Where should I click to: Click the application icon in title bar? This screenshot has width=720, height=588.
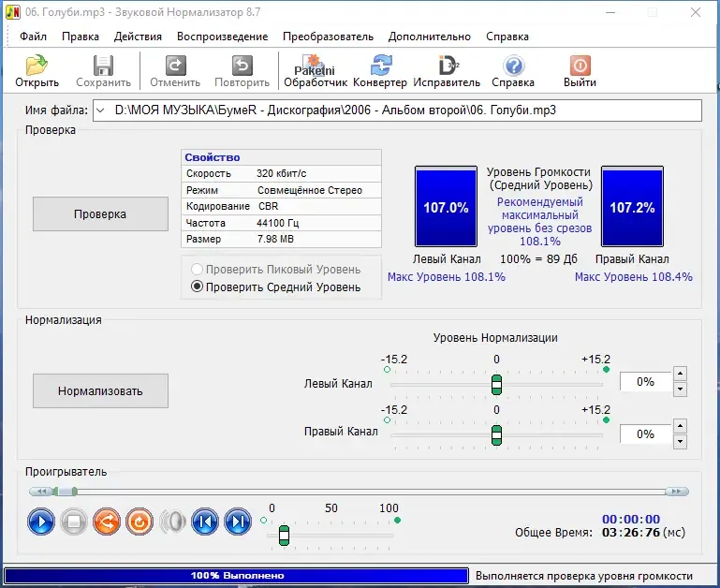[13, 12]
